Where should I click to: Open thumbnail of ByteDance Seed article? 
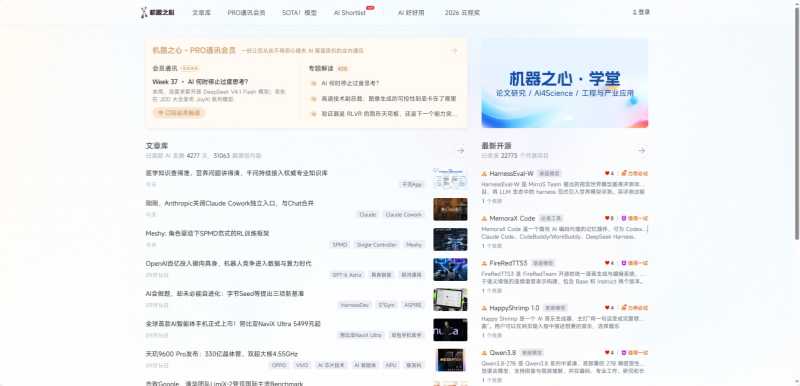450,299
